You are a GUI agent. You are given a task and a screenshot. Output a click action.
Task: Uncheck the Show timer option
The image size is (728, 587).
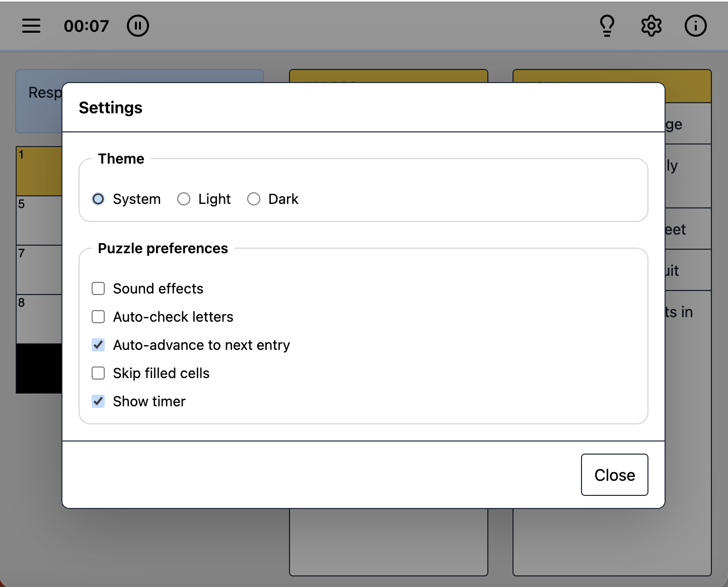(98, 401)
